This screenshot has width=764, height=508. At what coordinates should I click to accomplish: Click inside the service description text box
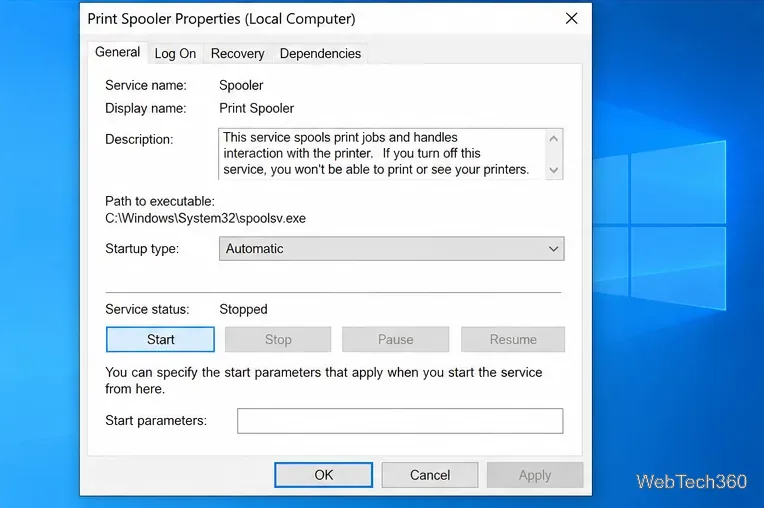[382, 154]
